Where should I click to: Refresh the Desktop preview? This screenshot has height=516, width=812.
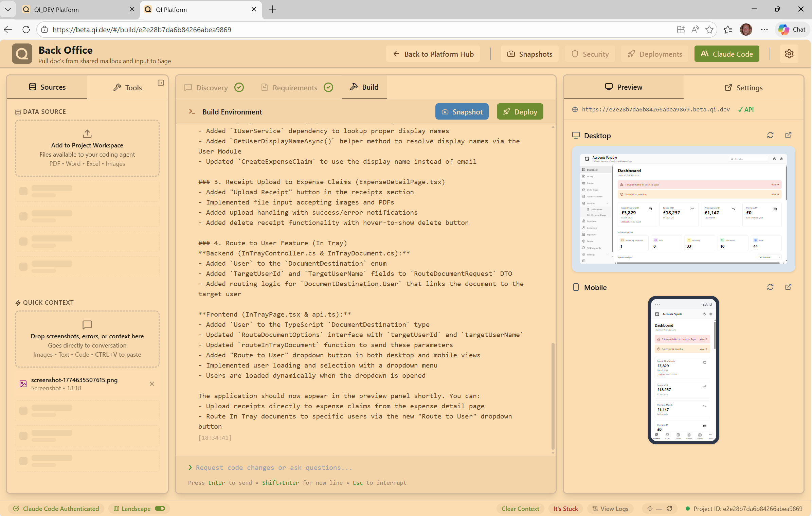[770, 135]
